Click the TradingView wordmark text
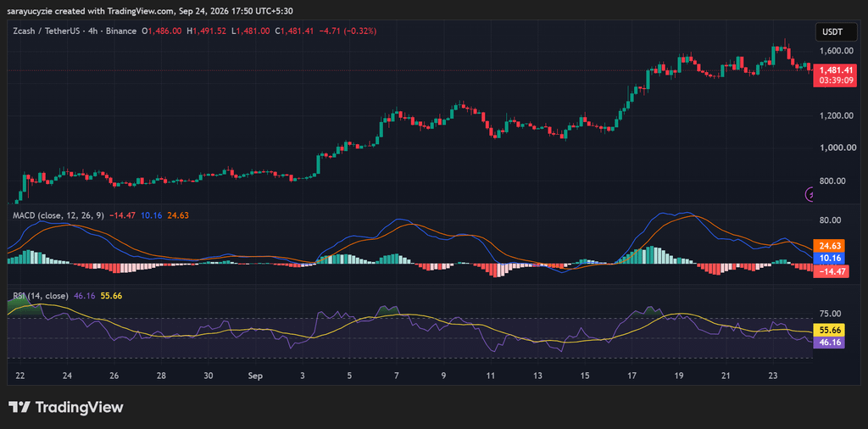868x429 pixels. [x=79, y=408]
